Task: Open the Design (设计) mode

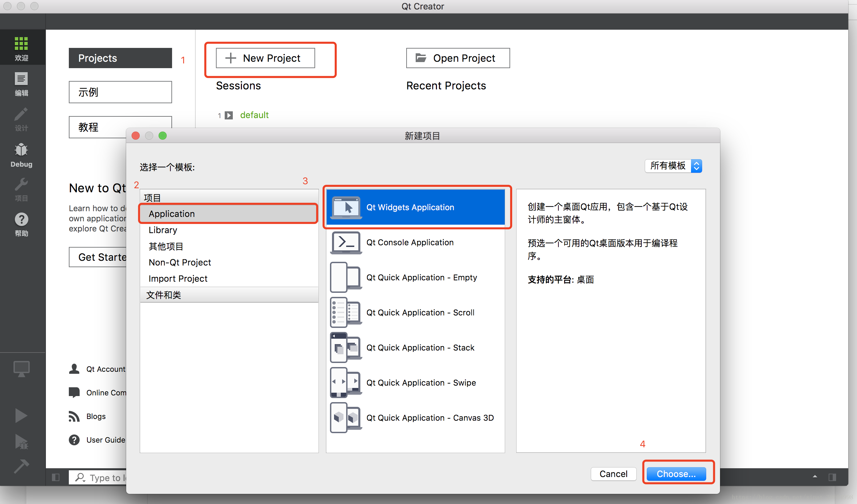Action: click(x=21, y=119)
